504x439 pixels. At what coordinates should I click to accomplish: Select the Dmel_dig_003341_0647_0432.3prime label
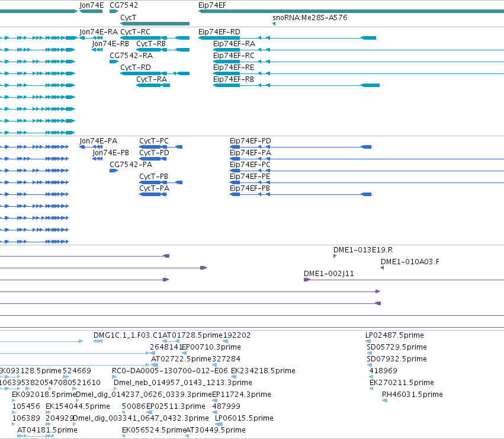click(141, 418)
